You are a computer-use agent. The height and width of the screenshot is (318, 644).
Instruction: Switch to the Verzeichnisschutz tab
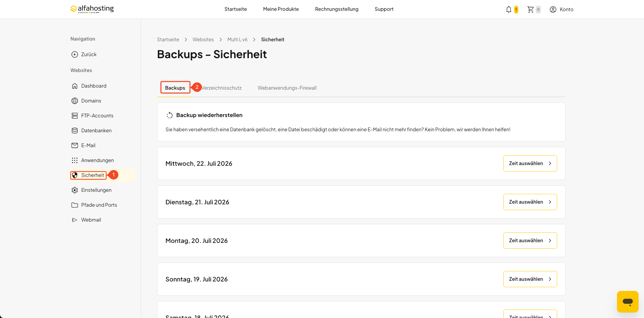pyautogui.click(x=221, y=88)
